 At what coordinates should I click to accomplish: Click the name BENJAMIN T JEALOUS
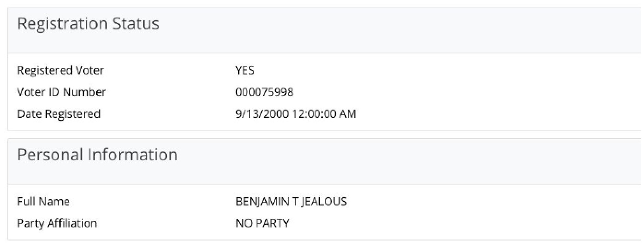[x=291, y=202]
